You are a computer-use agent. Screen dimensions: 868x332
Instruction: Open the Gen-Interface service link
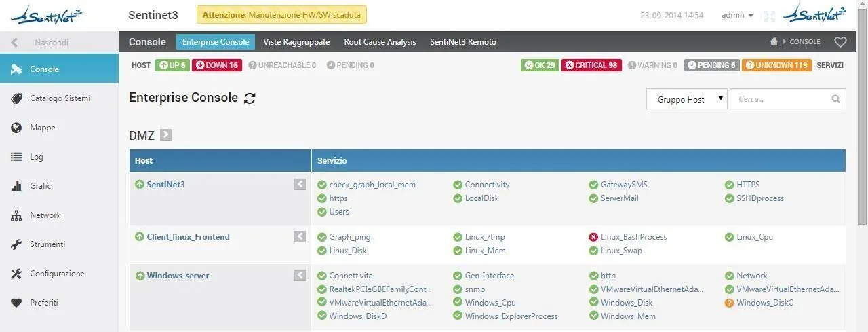click(490, 276)
